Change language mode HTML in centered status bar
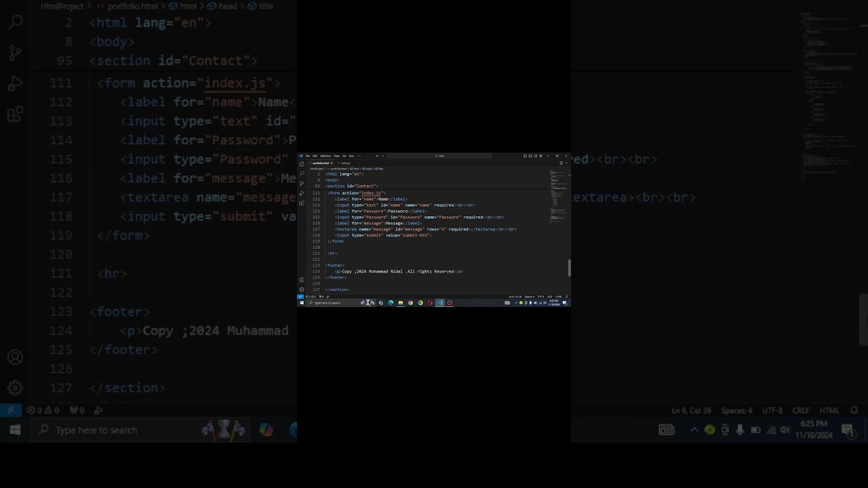868x488 pixels. click(x=559, y=296)
